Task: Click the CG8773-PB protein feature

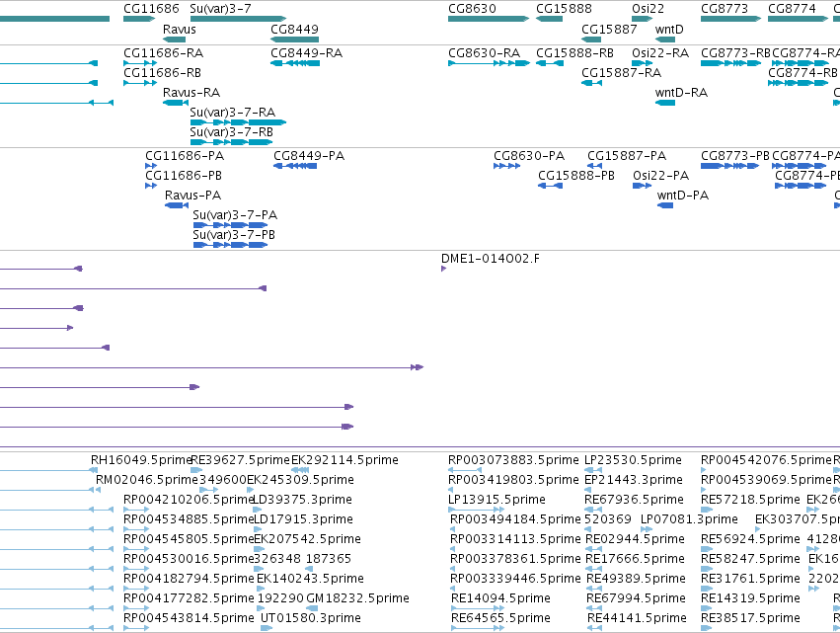Action: pos(730,166)
